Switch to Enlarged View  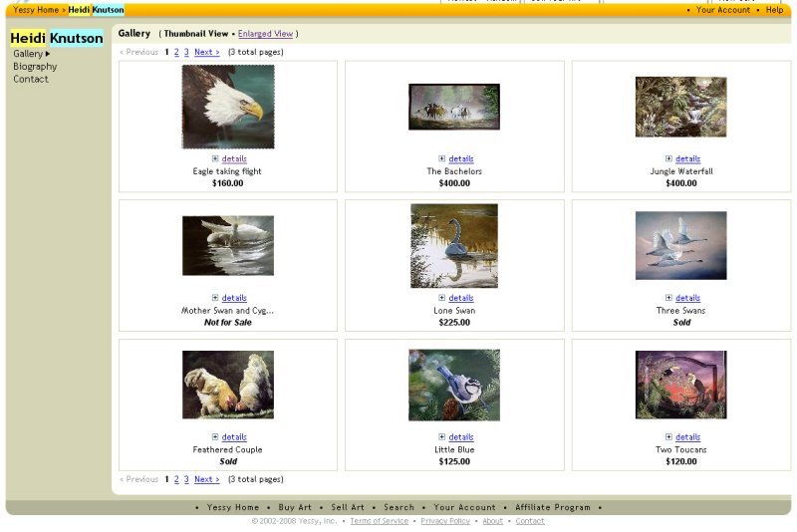point(265,34)
